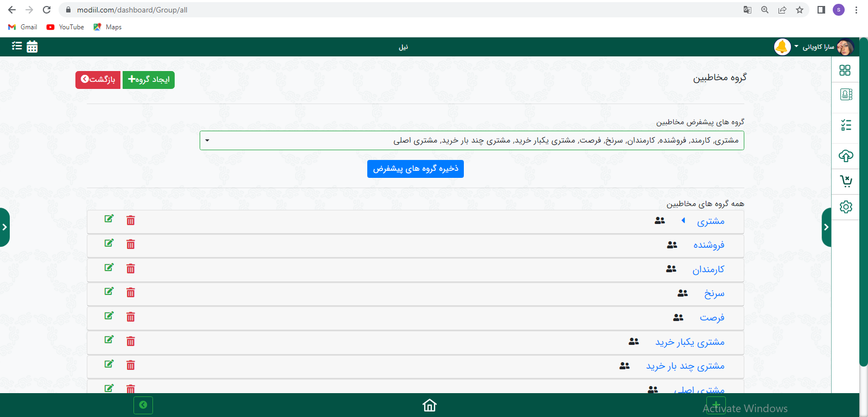Show members icon for کارمندان group

point(671,269)
